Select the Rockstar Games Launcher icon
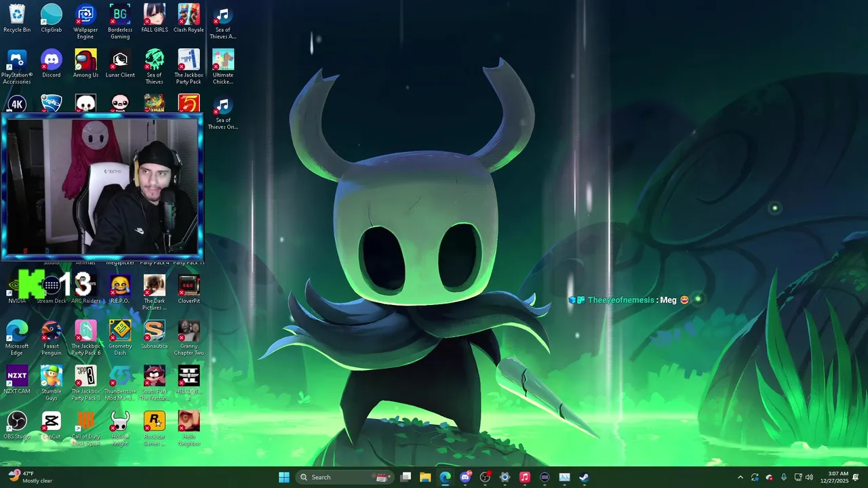Viewport: 868px width, 488px height. point(155,429)
